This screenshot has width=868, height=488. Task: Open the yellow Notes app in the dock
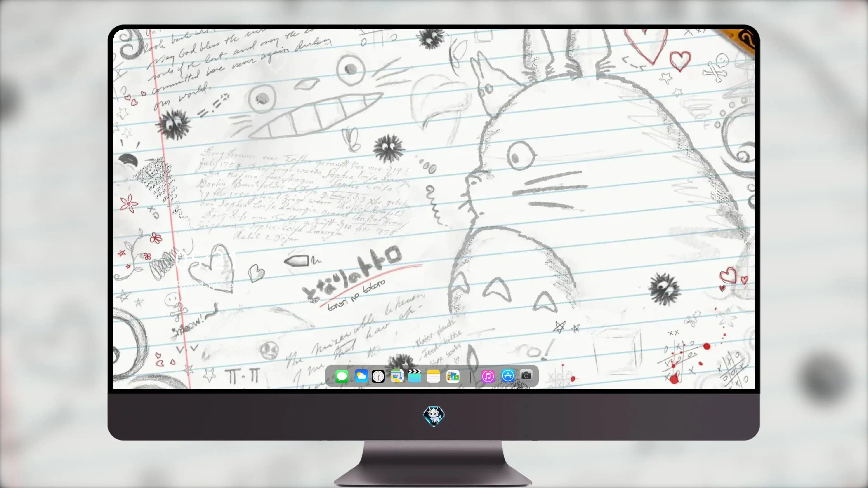tap(433, 376)
